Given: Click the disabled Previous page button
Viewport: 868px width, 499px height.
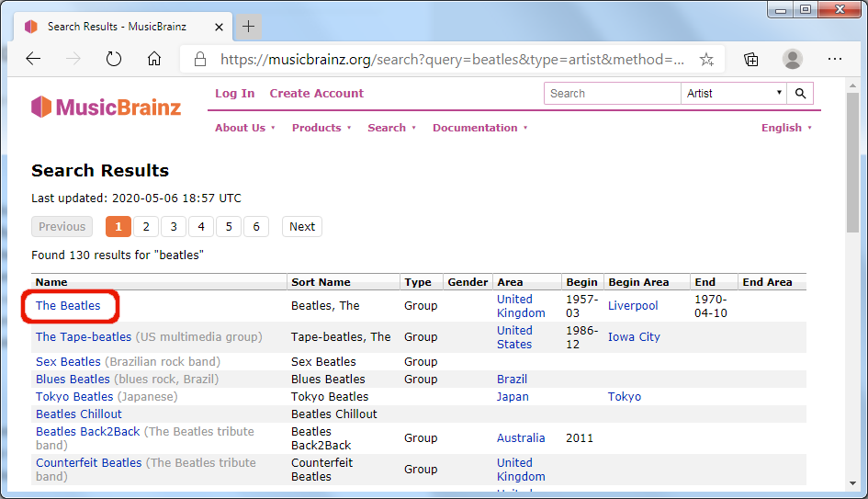Looking at the screenshot, I should [62, 226].
